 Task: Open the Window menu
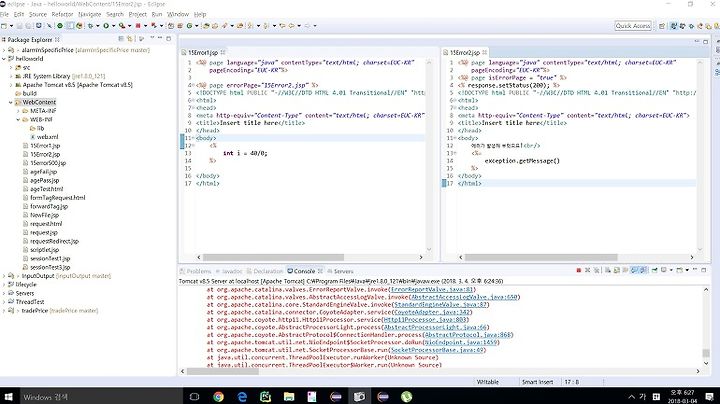click(x=178, y=14)
